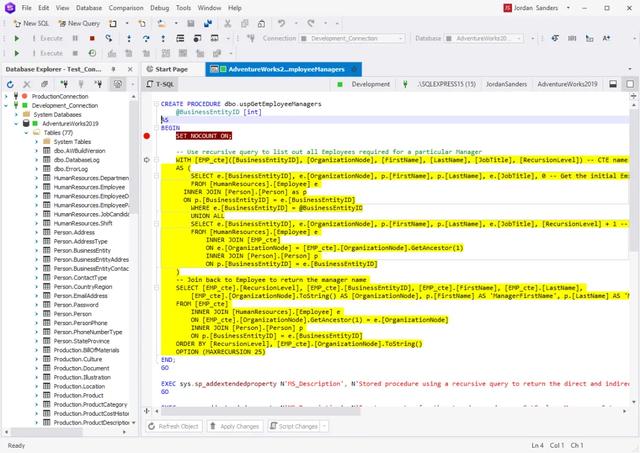This screenshot has width=640, height=453.
Task: Expand the System Databases folder
Action: click(16, 115)
